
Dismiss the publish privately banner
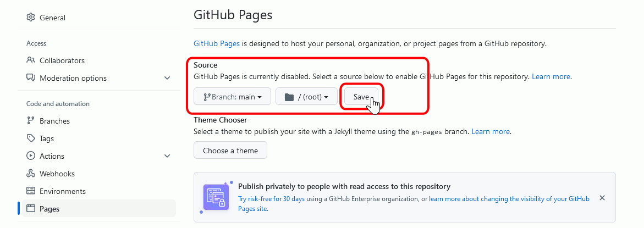click(x=602, y=198)
